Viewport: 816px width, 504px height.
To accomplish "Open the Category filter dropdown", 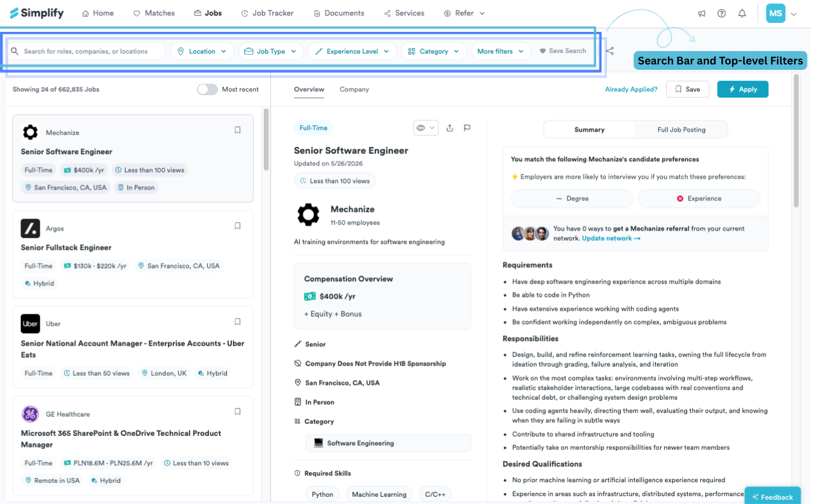I will point(434,51).
